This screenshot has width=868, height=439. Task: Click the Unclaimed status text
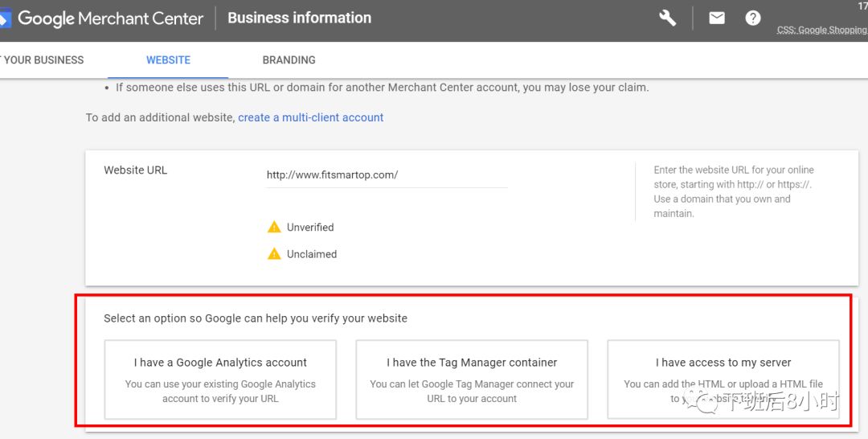pyautogui.click(x=312, y=254)
